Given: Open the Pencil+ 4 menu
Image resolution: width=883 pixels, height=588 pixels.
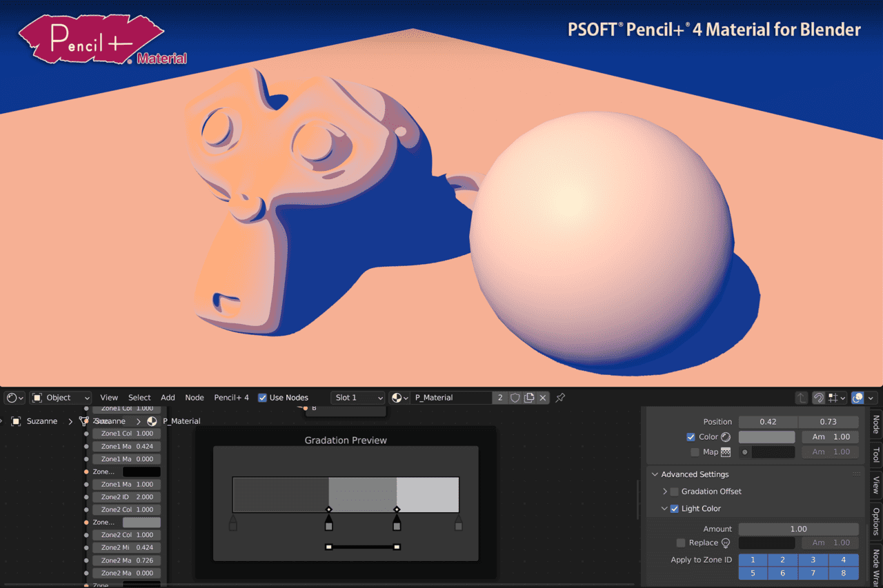Looking at the screenshot, I should click(x=231, y=398).
